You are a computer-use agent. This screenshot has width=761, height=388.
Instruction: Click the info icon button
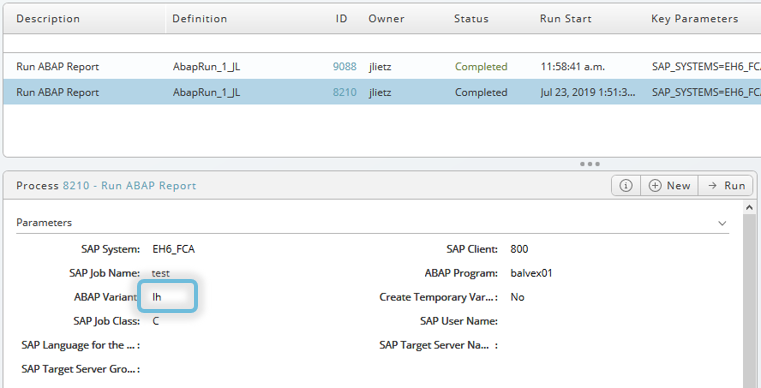(626, 186)
